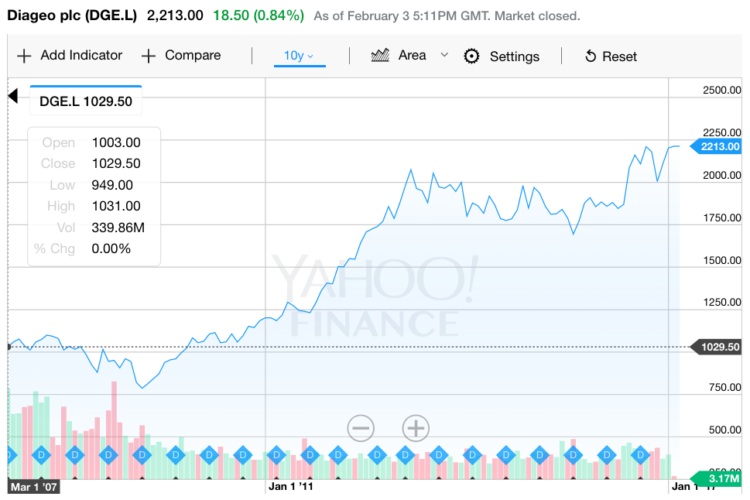Screen dimensions: 750x500
Task: Click the 750.00 y-axis label
Action: pos(725,388)
